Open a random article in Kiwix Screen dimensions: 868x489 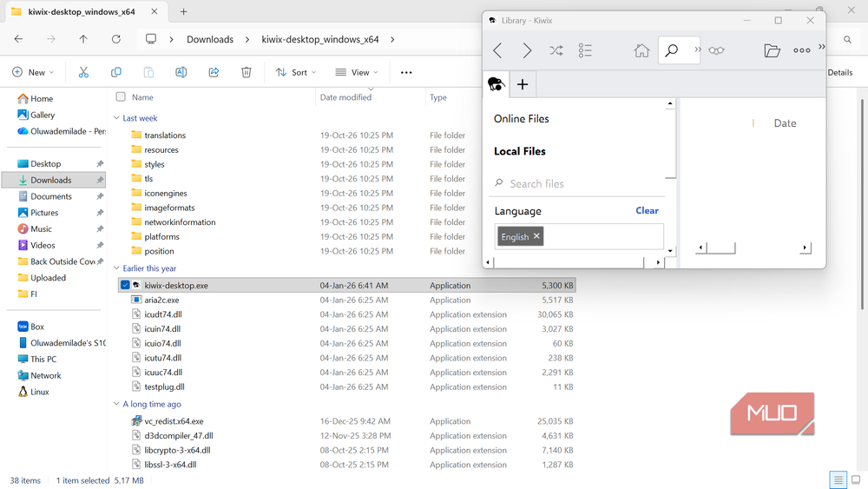click(x=556, y=50)
